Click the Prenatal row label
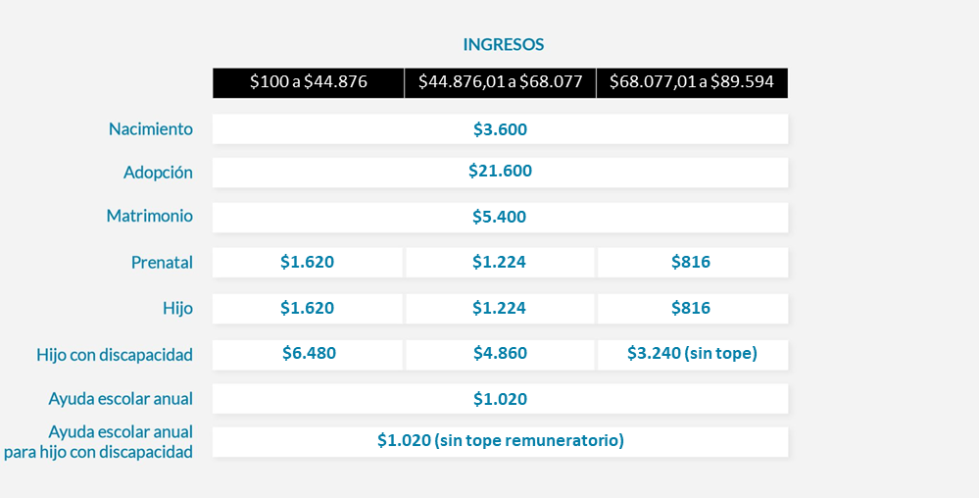Viewport: 980px width, 498px height. [162, 263]
